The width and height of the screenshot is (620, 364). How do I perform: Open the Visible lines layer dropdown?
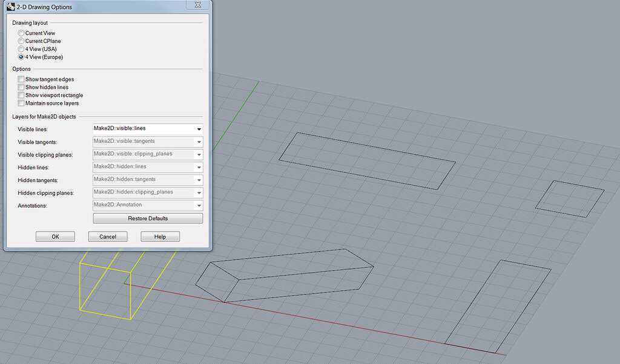[199, 128]
